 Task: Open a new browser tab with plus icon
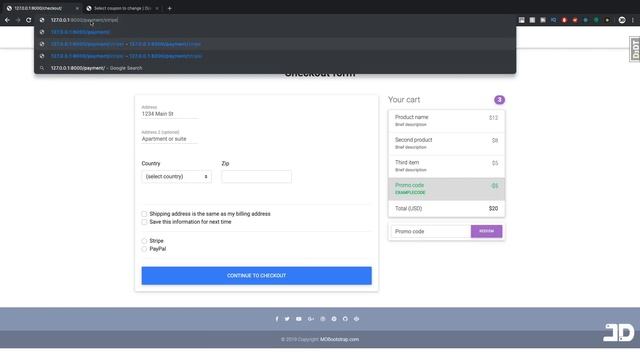[x=170, y=8]
